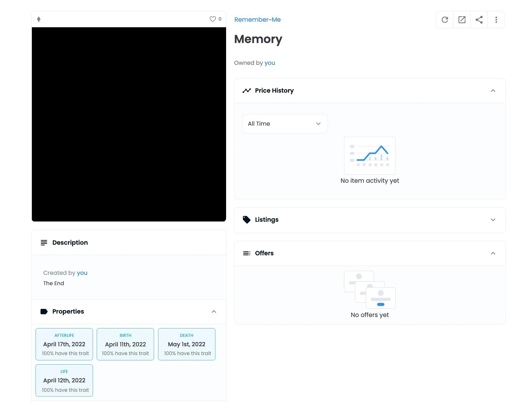Click the Offers list icon
This screenshot has width=525, height=420.
click(x=247, y=253)
